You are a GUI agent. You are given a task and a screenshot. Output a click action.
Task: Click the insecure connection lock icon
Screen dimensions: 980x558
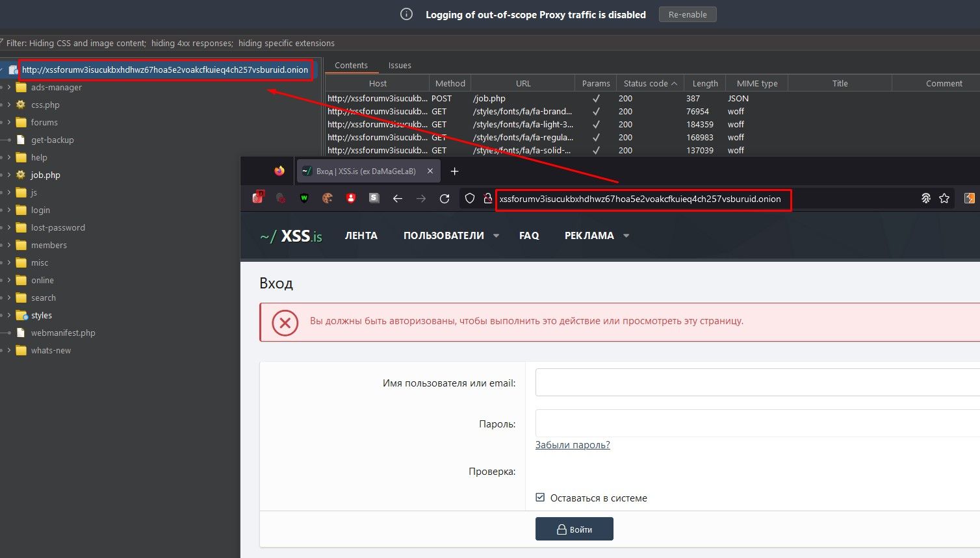(x=487, y=198)
